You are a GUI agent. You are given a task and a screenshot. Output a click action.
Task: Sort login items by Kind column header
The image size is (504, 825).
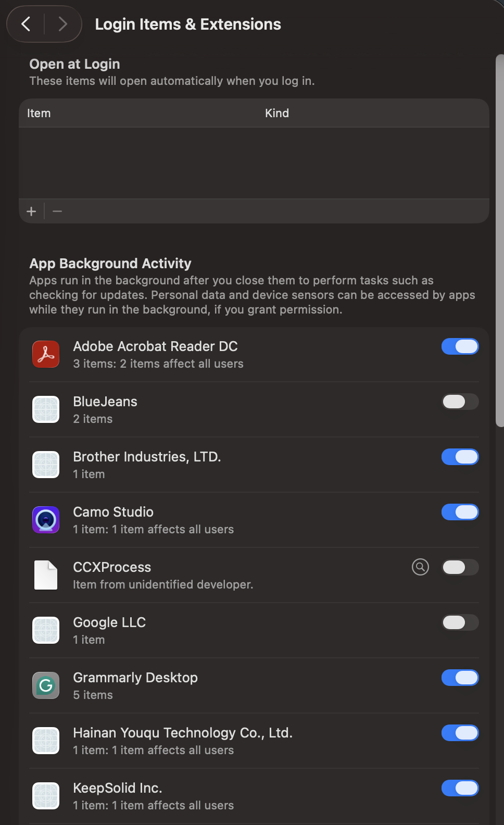click(x=277, y=113)
